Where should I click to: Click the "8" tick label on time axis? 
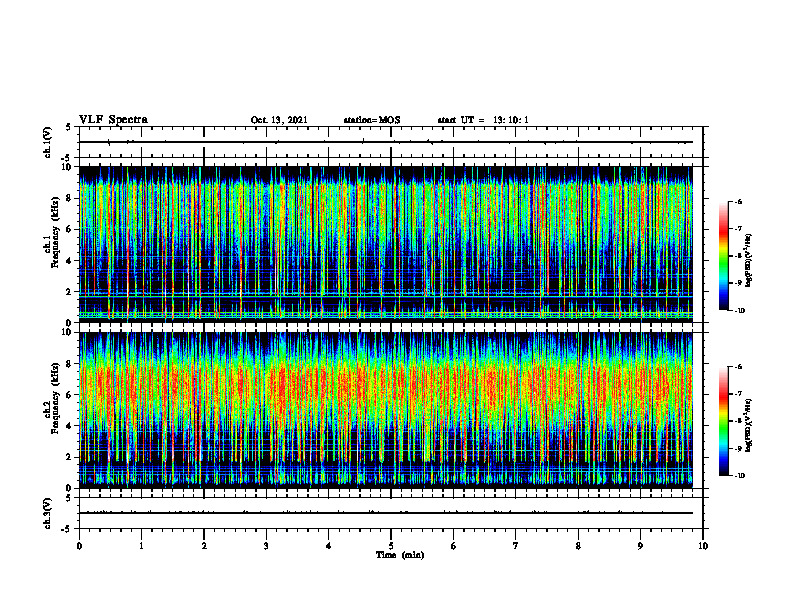click(x=578, y=546)
